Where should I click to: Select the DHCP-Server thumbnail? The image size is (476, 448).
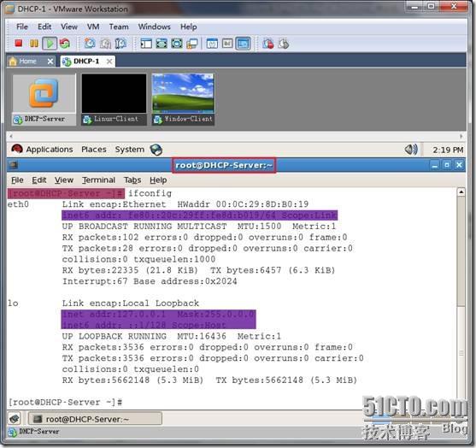(44, 99)
